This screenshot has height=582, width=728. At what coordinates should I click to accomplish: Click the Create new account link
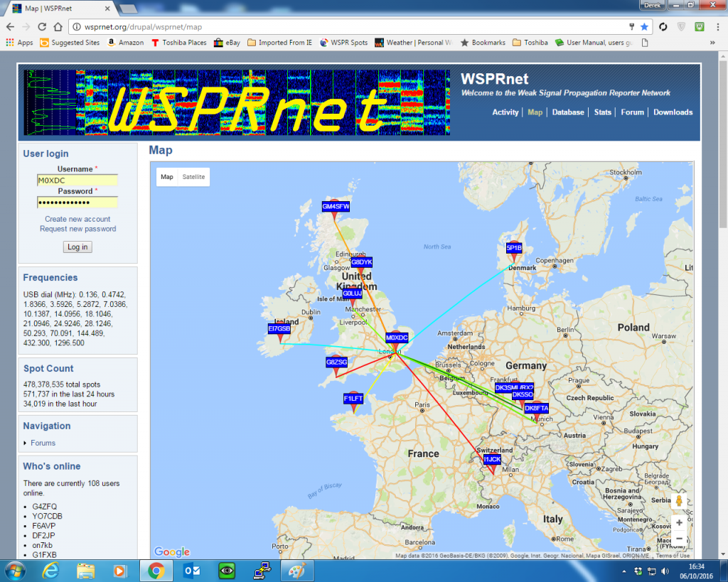[x=77, y=219]
